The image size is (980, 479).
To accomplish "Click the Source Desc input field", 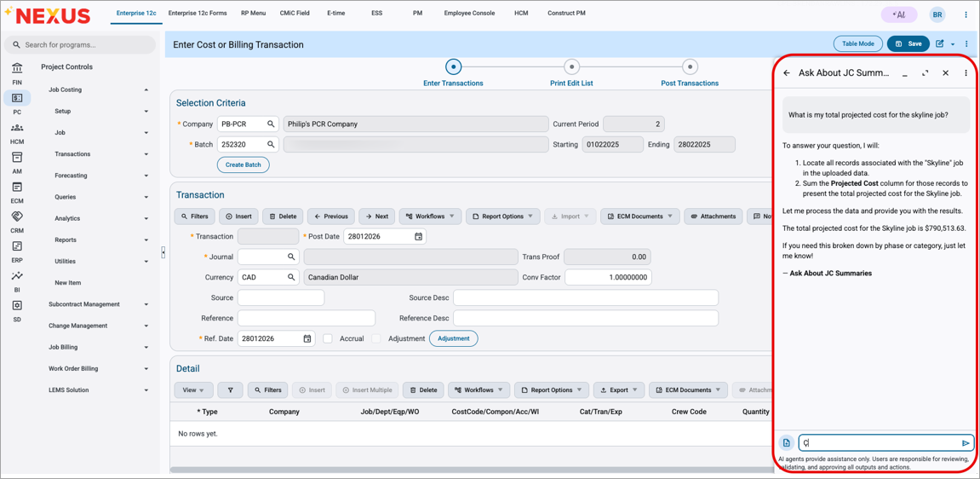I will [586, 297].
